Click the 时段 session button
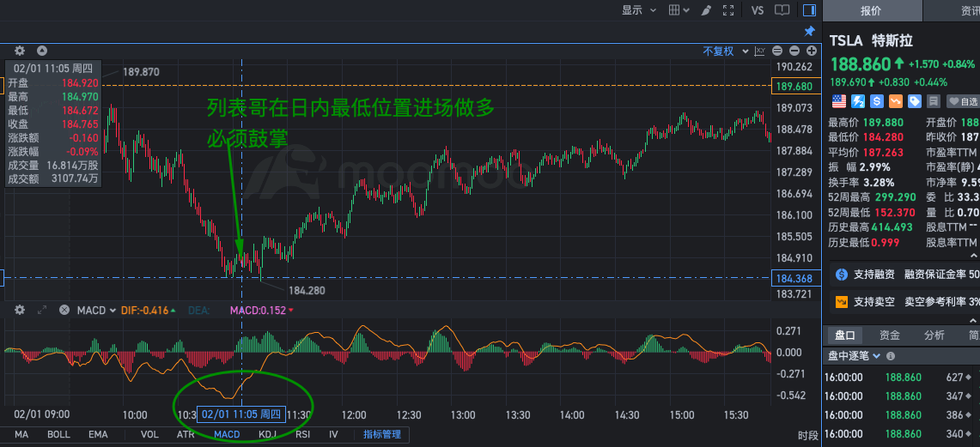Viewport: 980px width, 447px height. pos(807,436)
